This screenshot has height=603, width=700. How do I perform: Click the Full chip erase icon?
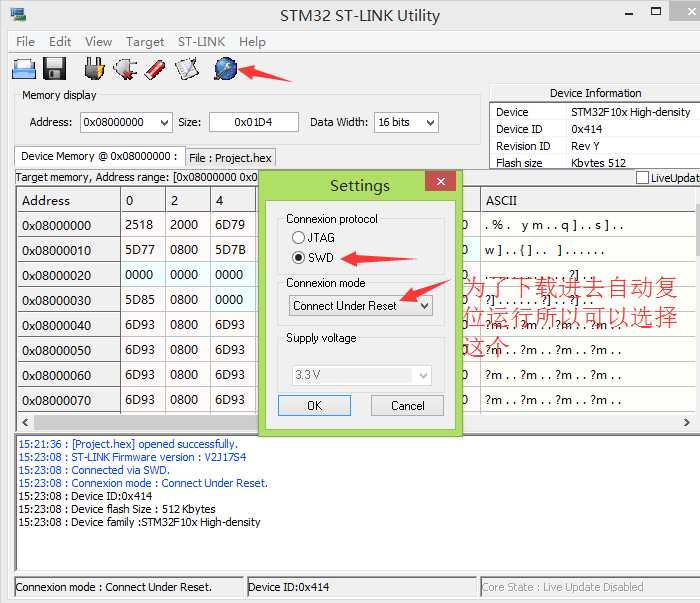tap(155, 70)
